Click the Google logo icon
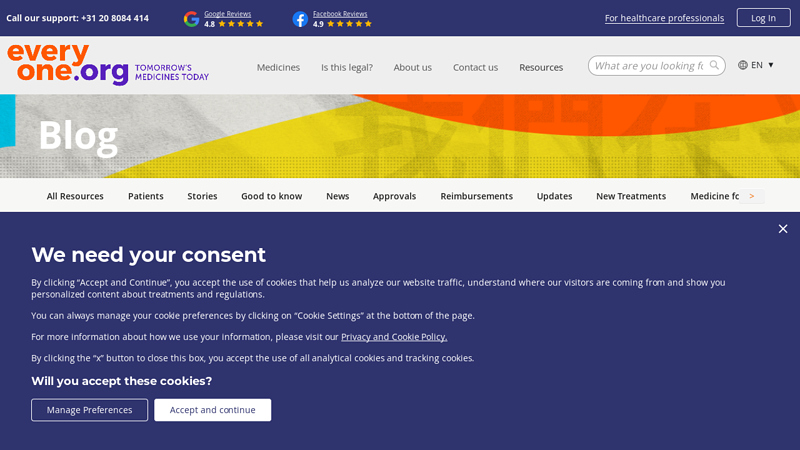The image size is (800, 450). [191, 19]
